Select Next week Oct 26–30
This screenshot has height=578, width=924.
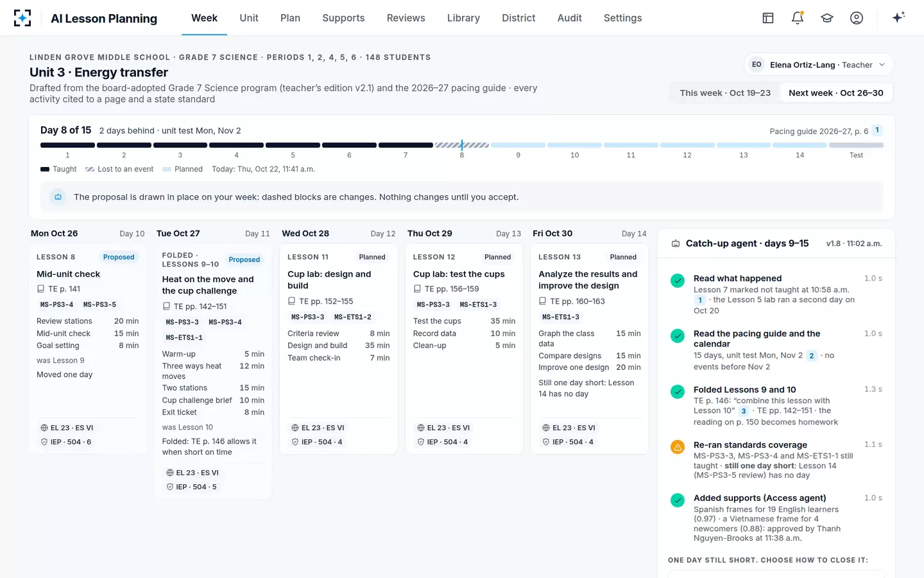[x=836, y=93]
